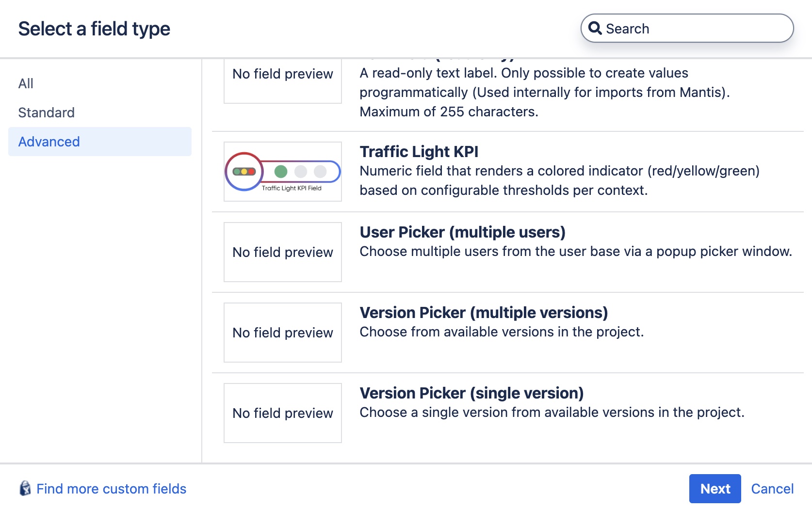Click Version Picker (single version) preview box

(283, 413)
